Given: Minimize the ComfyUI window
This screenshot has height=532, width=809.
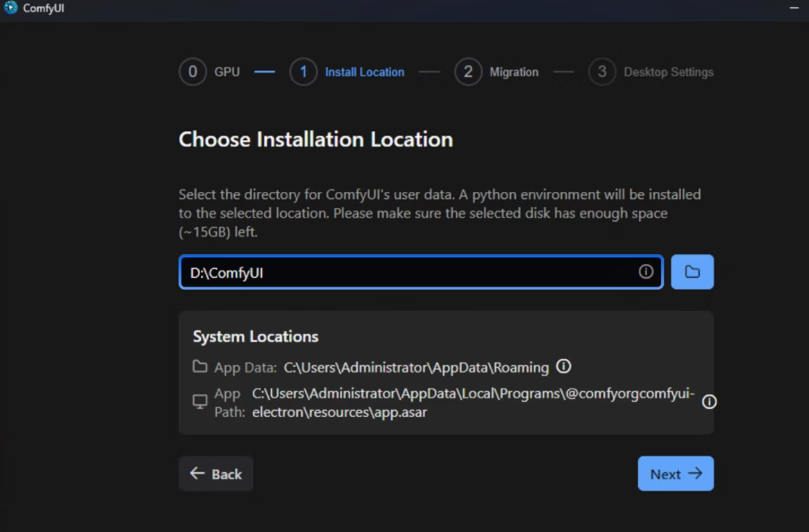Looking at the screenshot, I should point(794,8).
